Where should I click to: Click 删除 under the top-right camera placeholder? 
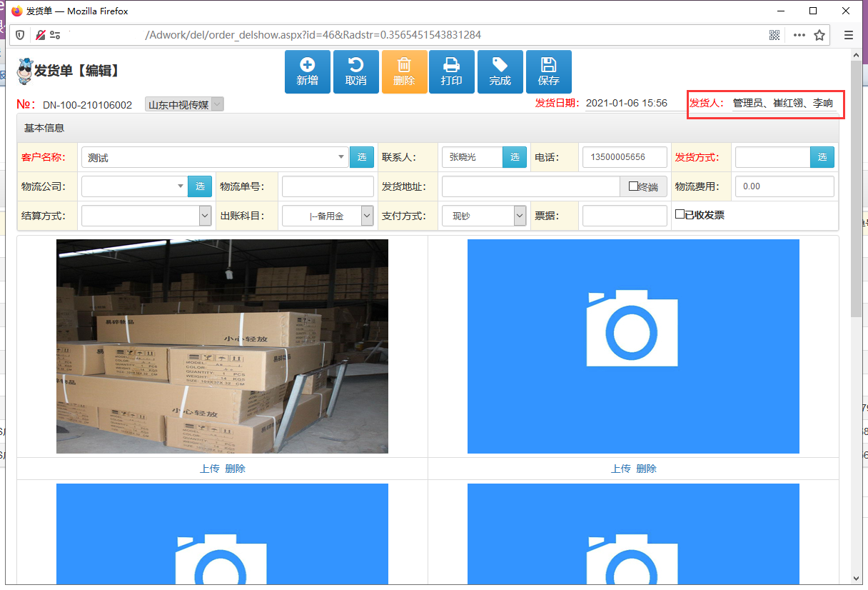(647, 469)
